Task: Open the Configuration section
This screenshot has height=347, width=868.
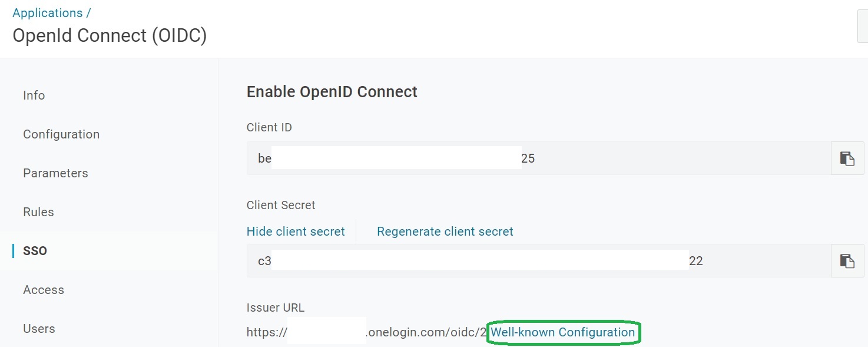Action: pyautogui.click(x=61, y=134)
